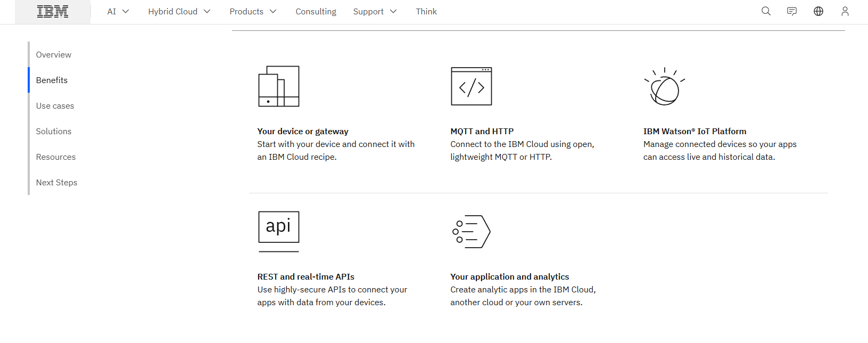Open the user profile icon
Viewport: 868px width, 343px height.
pos(845,11)
